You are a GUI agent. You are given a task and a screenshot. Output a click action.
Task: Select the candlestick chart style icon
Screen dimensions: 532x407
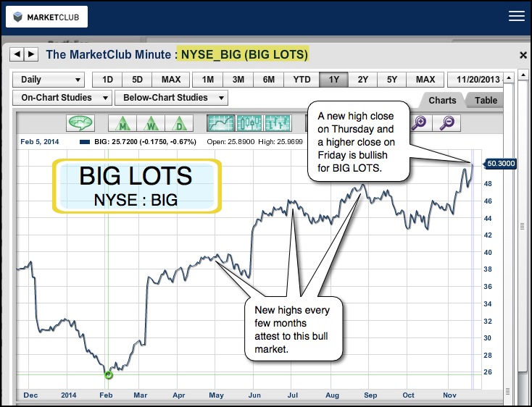249,123
